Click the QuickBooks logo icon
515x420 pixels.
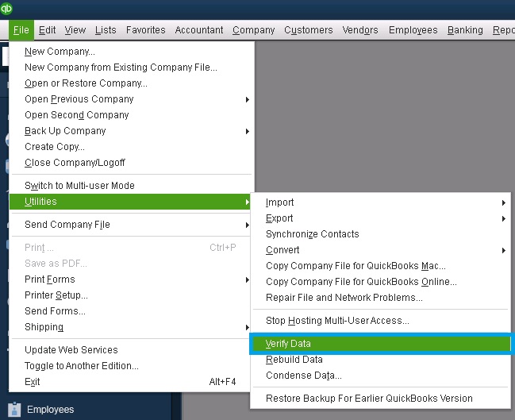(x=6, y=8)
